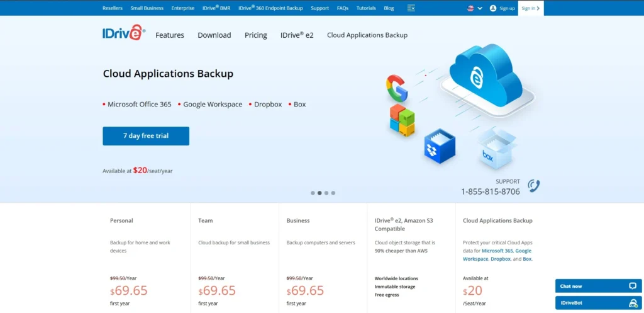644x313 pixels.
Task: Click the US flag language icon
Action: click(x=470, y=8)
